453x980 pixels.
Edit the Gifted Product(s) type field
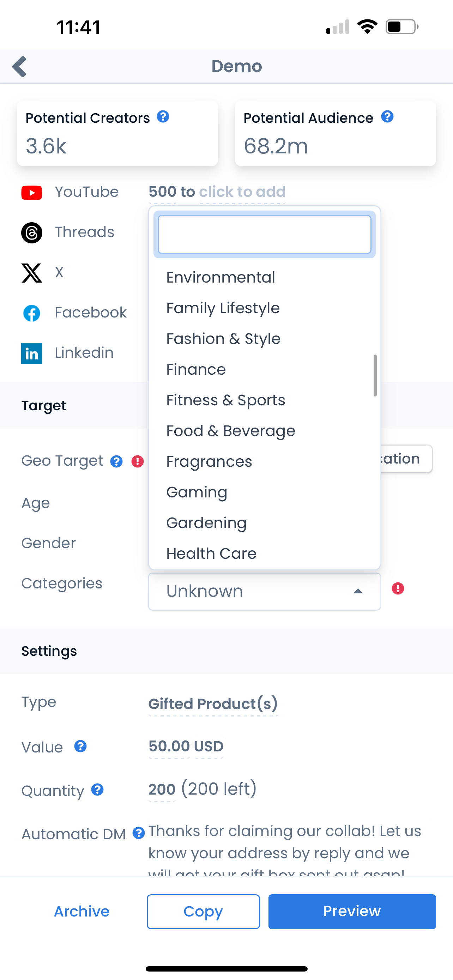click(213, 704)
